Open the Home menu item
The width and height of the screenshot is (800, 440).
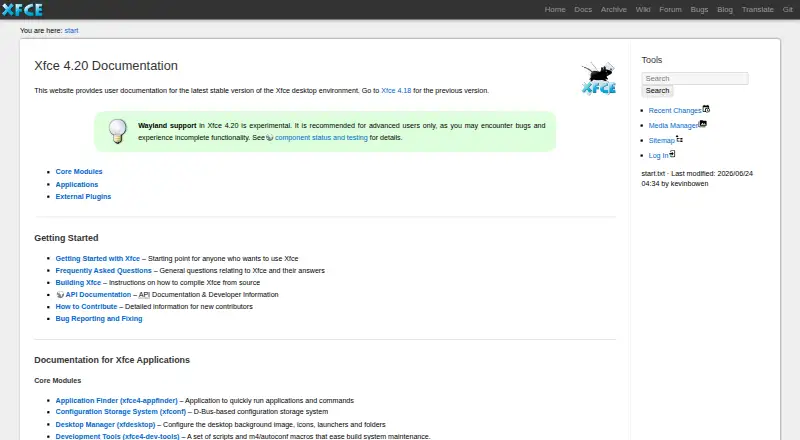pos(555,10)
